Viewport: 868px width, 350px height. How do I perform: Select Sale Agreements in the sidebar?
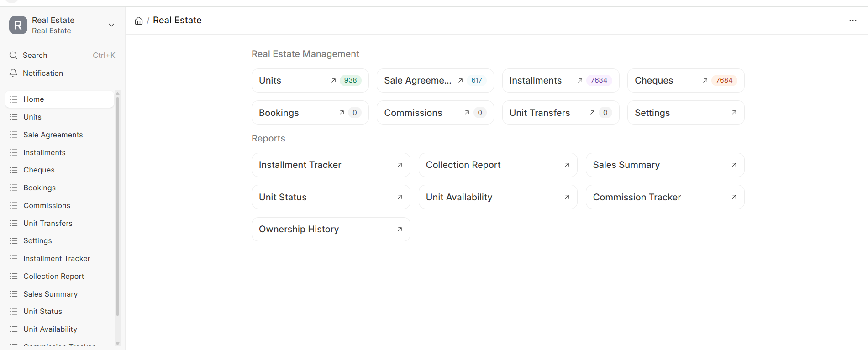coord(59,135)
